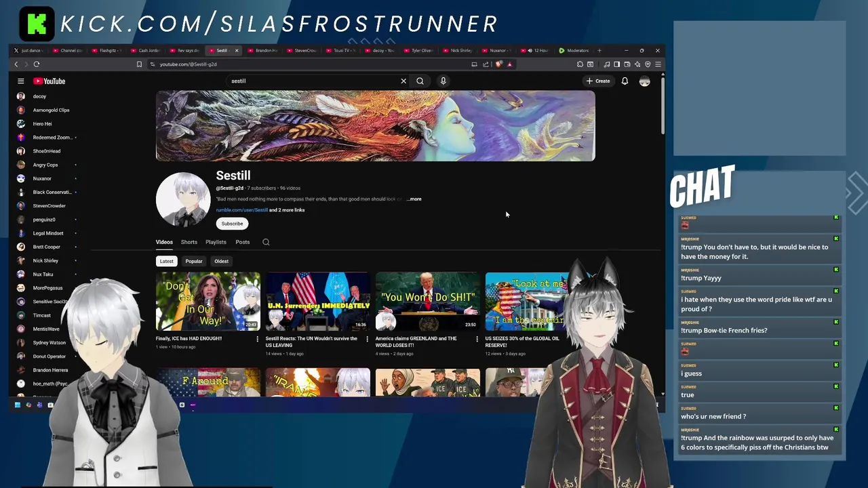Switch to the Posts channel tab
This screenshot has height=488, width=868.
(x=242, y=242)
